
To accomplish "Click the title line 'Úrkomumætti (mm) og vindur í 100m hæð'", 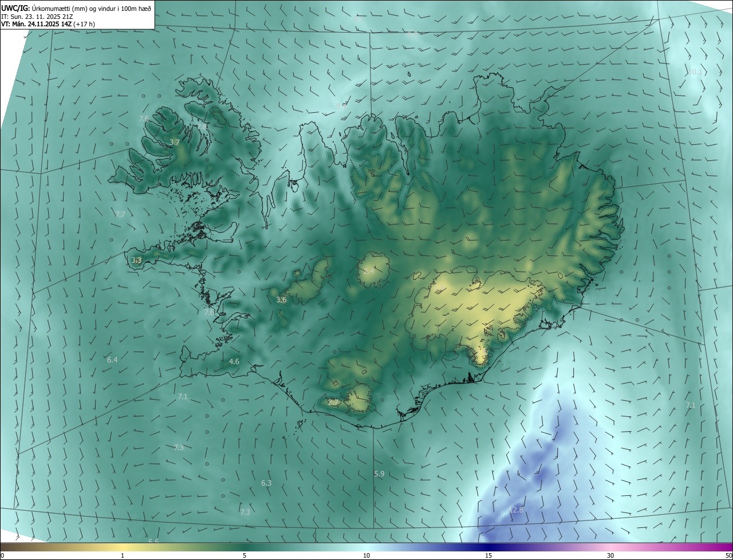I will pos(92,7).
